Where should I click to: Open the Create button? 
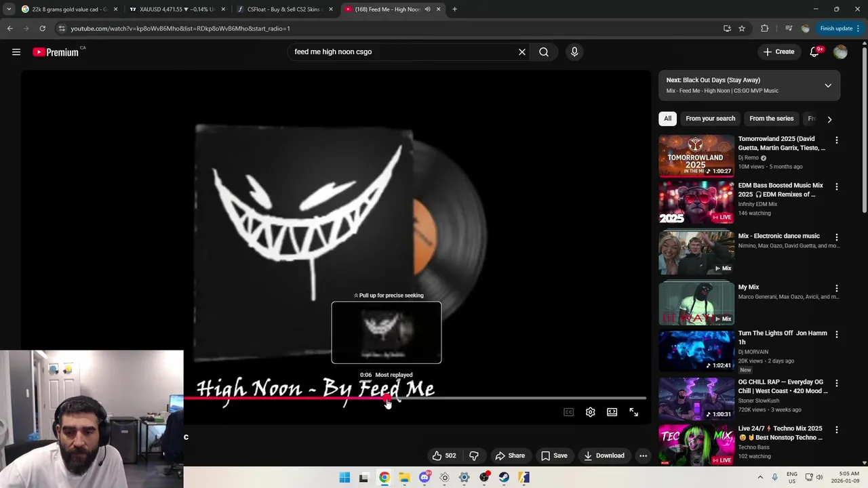[x=778, y=52]
